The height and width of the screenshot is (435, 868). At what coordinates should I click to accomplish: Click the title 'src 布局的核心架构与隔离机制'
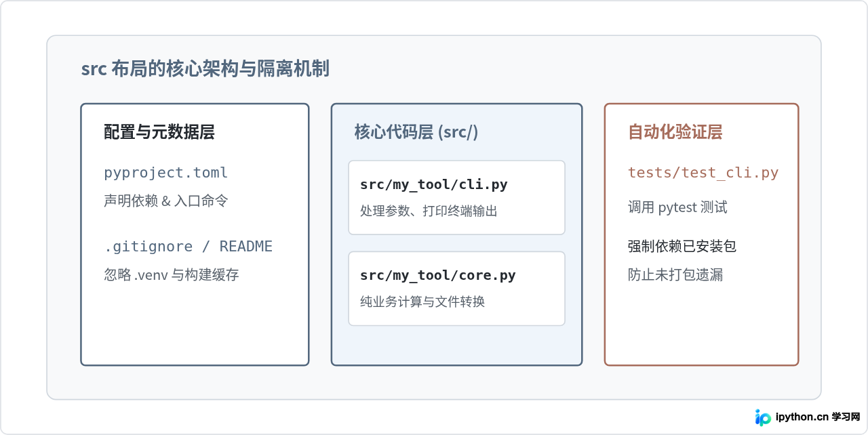tap(205, 69)
